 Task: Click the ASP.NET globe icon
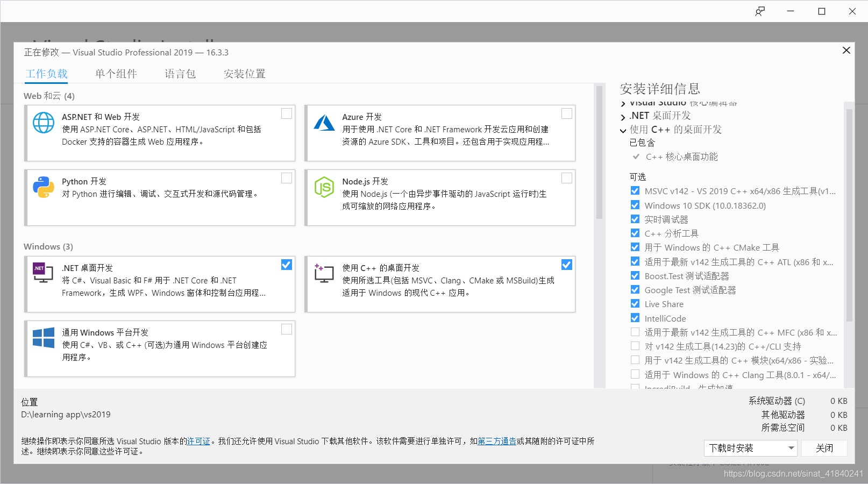44,123
